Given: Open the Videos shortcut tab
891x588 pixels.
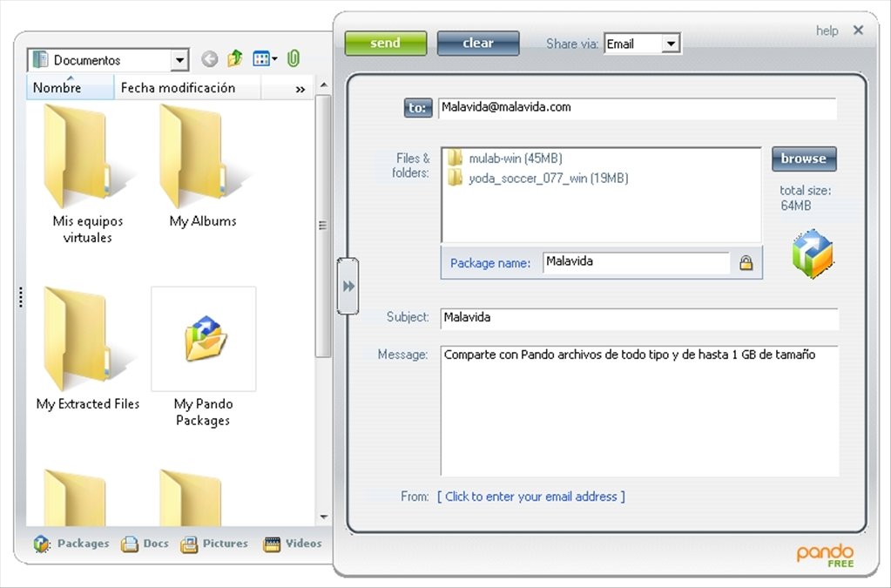Looking at the screenshot, I should tap(293, 544).
